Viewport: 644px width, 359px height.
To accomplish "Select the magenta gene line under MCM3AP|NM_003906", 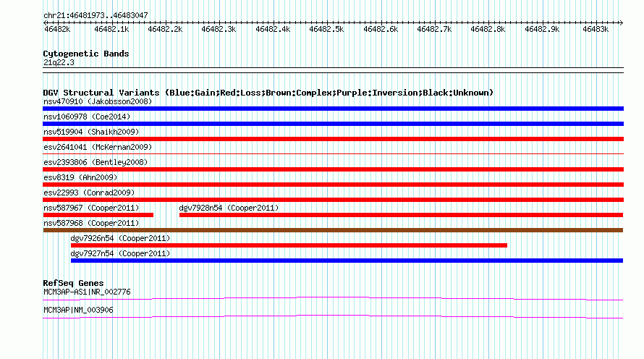I will [x=333, y=317].
